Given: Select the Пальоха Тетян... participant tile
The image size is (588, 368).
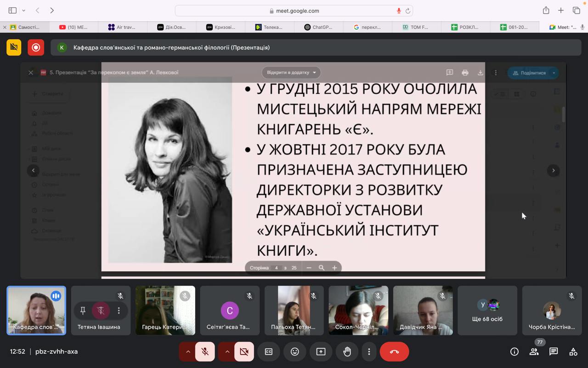Looking at the screenshot, I should tap(294, 310).
